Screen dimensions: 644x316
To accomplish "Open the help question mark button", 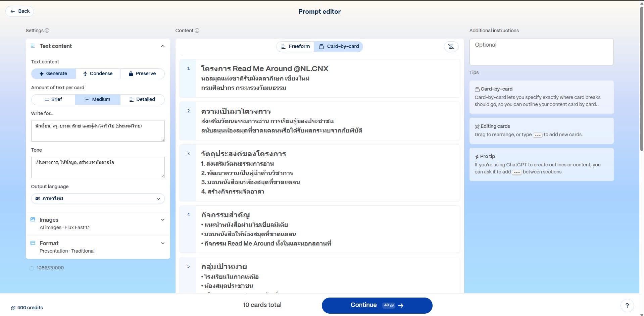I will (627, 306).
